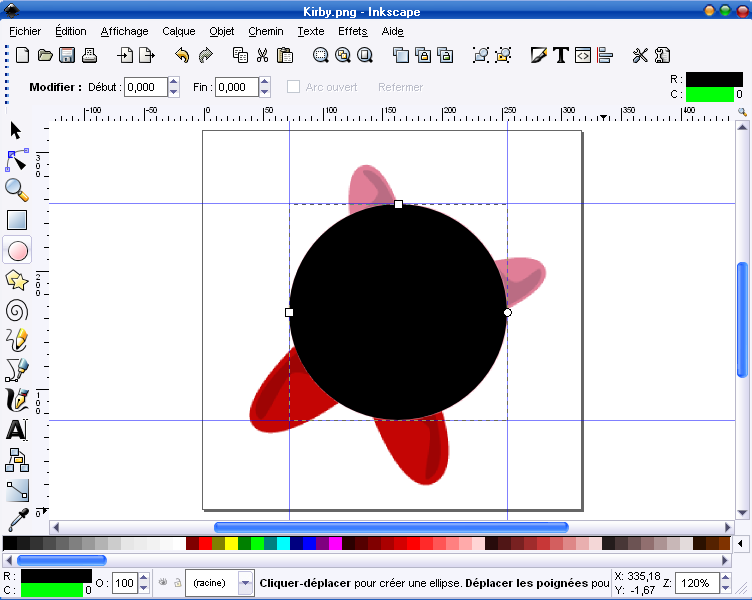
Task: Activate the Bezier pen tool
Action: [x=17, y=370]
